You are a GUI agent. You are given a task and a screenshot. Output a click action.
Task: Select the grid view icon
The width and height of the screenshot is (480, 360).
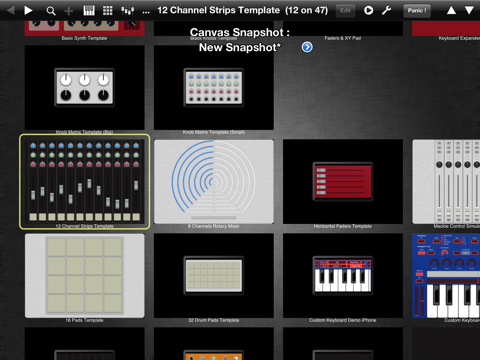click(107, 11)
